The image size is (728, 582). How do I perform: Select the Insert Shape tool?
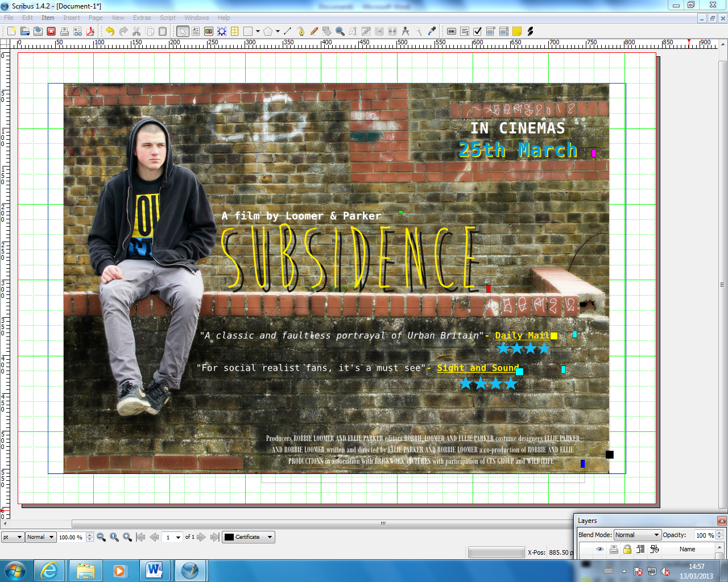pos(248,31)
